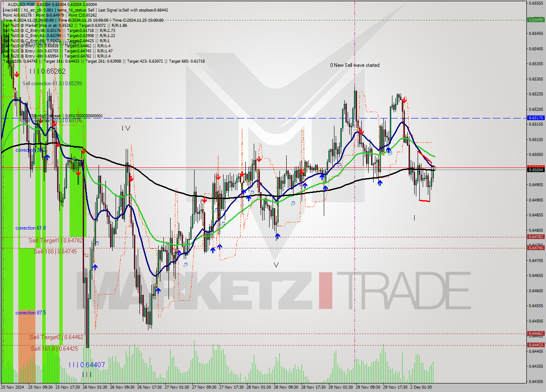Select the 'I I | 0.65262' wave label
This screenshot has height=392, width=546.
[x=48, y=72]
